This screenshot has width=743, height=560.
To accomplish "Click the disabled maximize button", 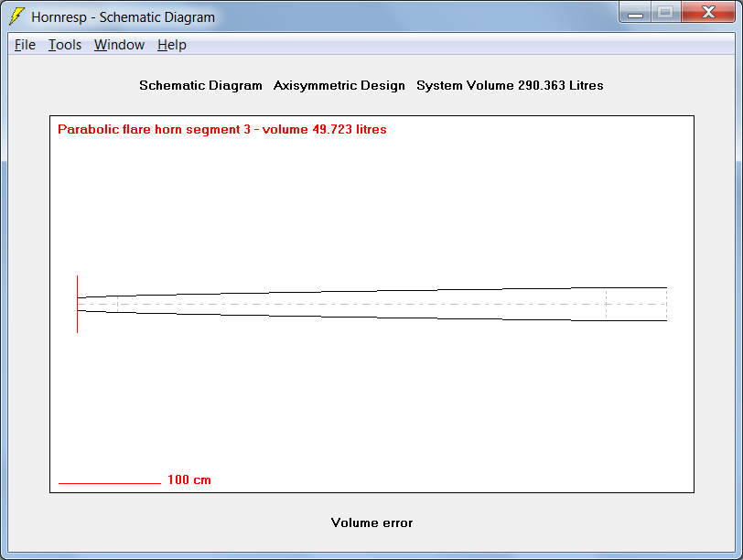I will tap(666, 12).
